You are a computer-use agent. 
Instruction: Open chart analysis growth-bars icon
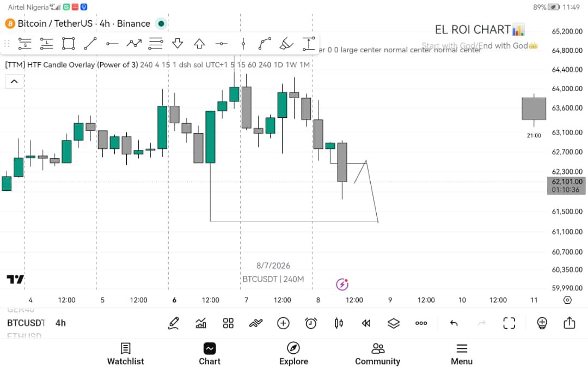click(x=201, y=323)
